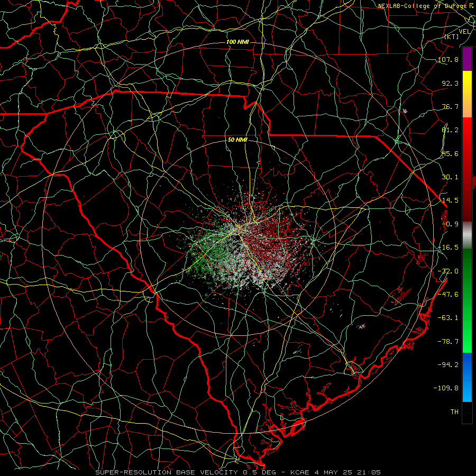Click the TH legend label
This screenshot has width=476, height=476.
[x=454, y=412]
